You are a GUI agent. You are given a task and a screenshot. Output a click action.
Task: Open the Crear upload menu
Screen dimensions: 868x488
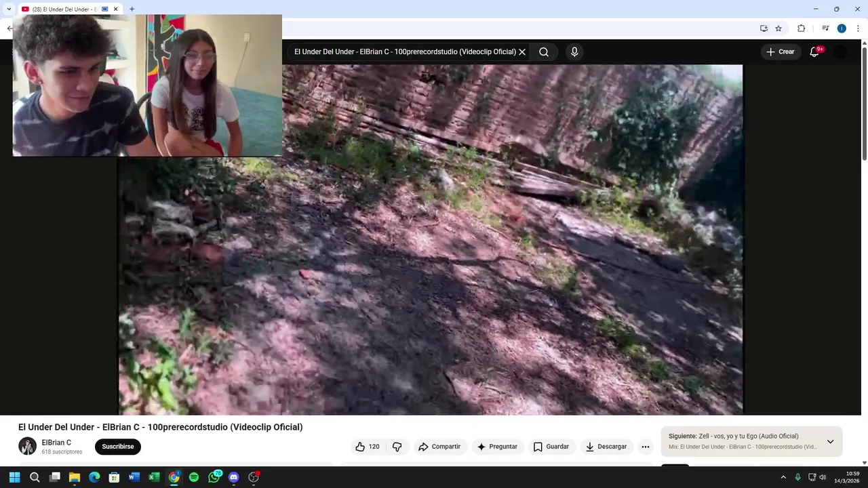(x=780, y=52)
